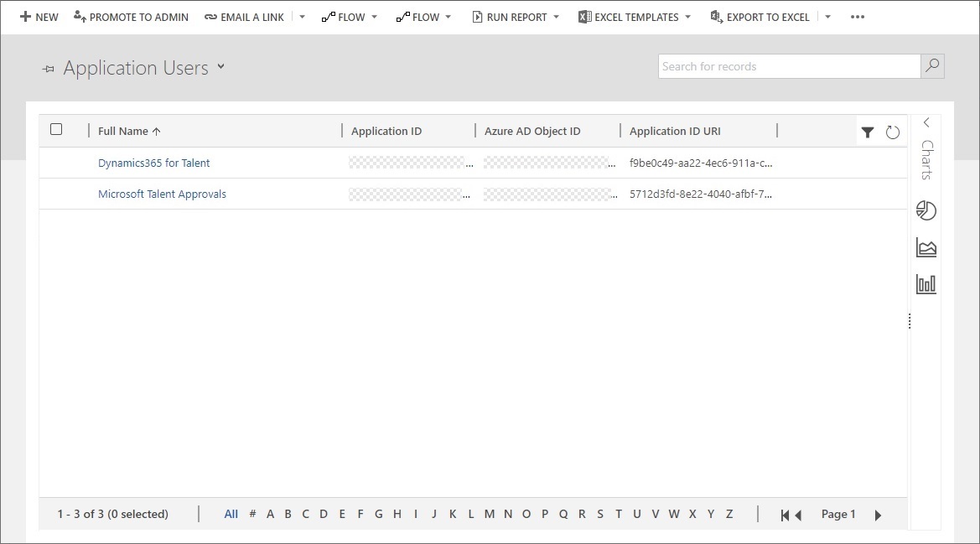Sort by the Application ID URI column

(675, 131)
